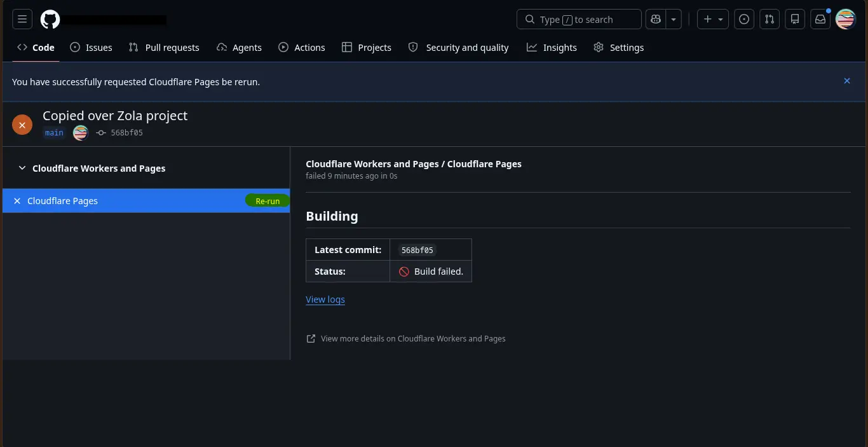Image resolution: width=868 pixels, height=447 pixels.
Task: Click the Re-run button
Action: pyautogui.click(x=268, y=201)
